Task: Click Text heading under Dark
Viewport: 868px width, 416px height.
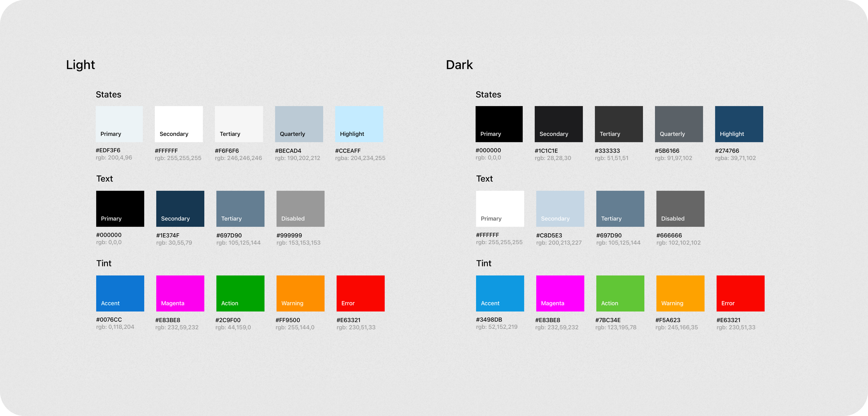Action: pyautogui.click(x=484, y=179)
